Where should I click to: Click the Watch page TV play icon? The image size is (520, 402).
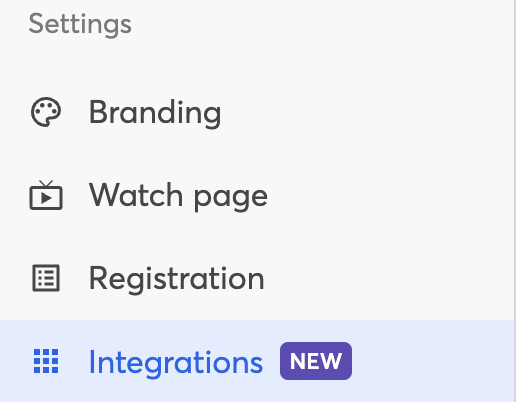tap(46, 195)
